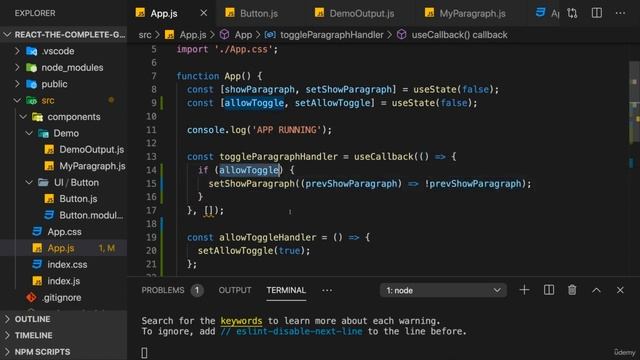640x360 pixels.
Task: Switch to Button.js tab
Action: (259, 13)
